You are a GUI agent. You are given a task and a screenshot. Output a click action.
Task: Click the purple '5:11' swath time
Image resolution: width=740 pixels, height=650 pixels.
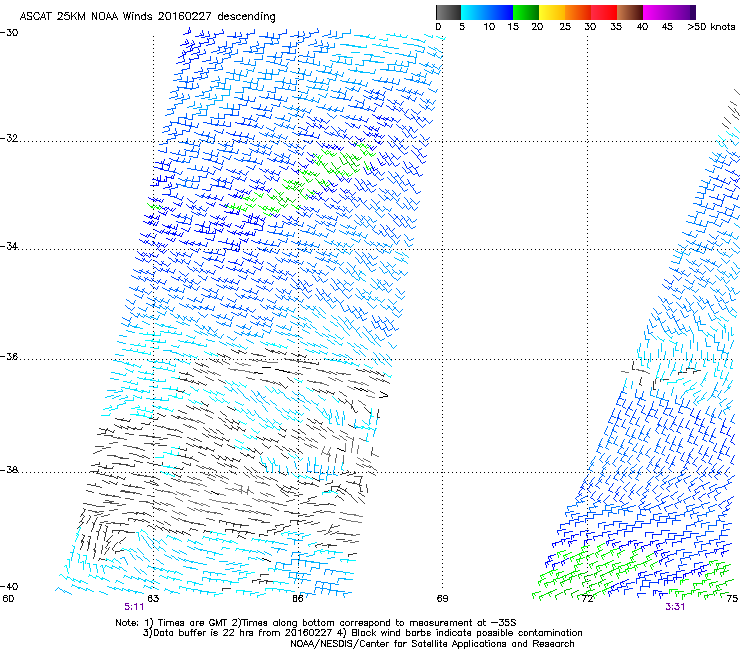(134, 607)
